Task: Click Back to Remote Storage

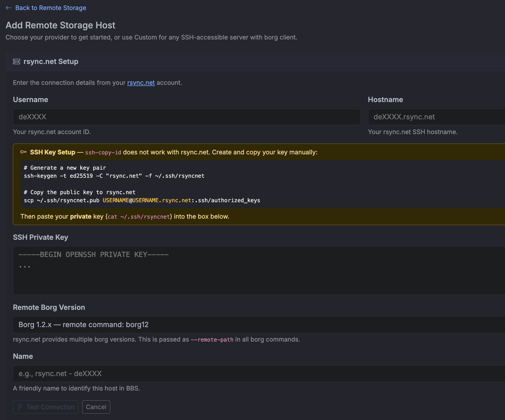Action: 51,8
